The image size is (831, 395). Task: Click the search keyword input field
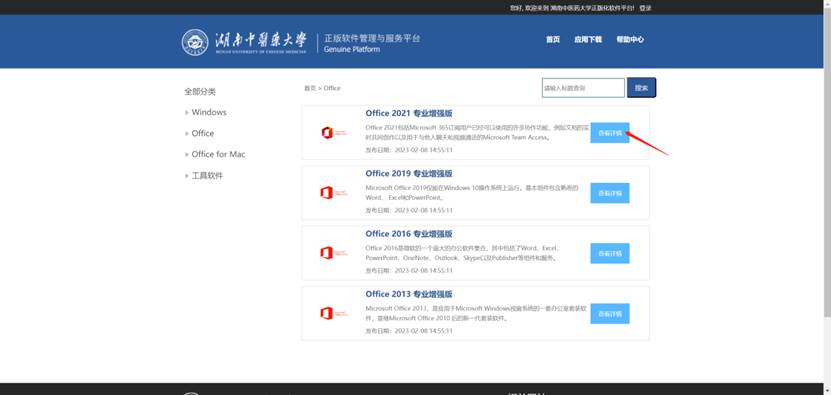[x=583, y=88]
